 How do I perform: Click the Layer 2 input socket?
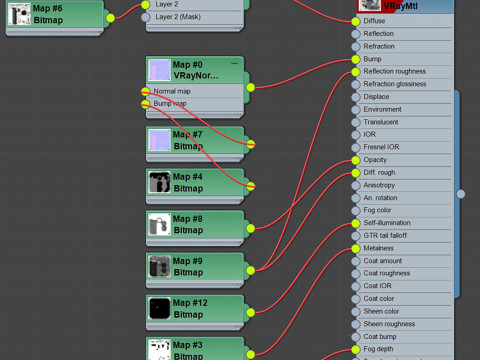[x=145, y=5]
